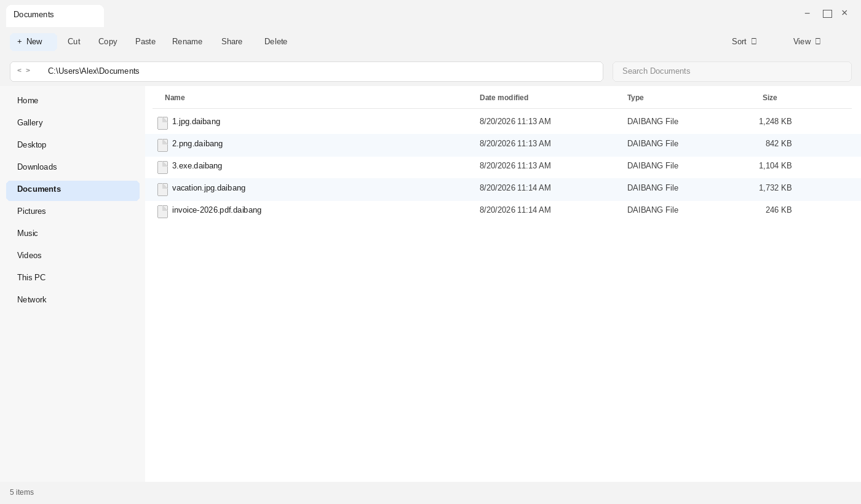Sort by the Size column header

point(769,98)
